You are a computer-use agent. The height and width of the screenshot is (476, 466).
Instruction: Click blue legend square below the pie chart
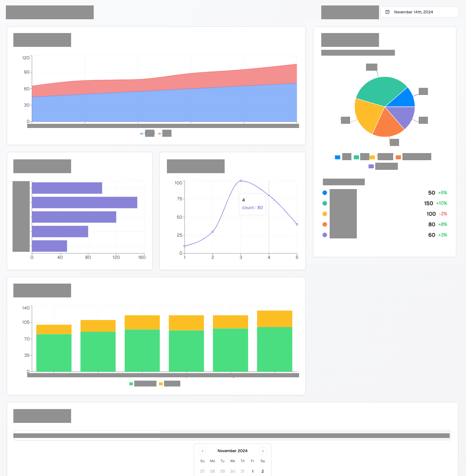[x=338, y=157]
